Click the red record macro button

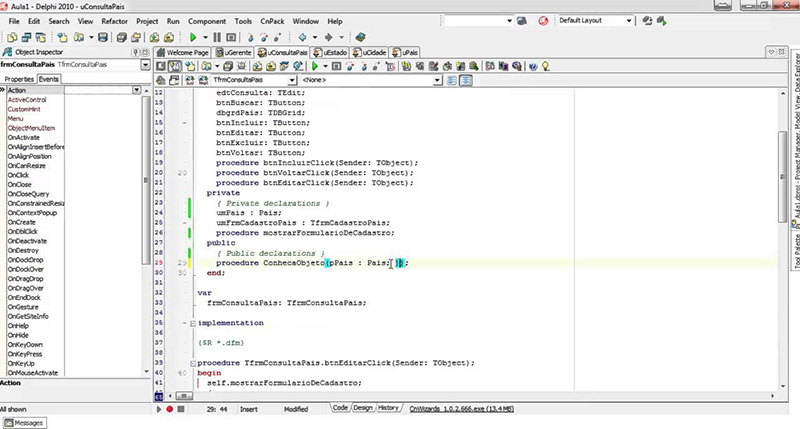point(169,409)
